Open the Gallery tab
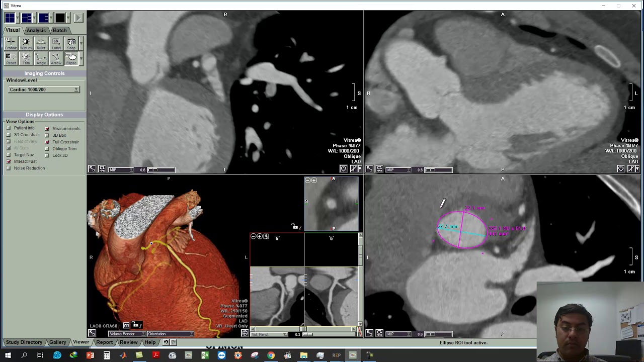The image size is (644, 362). pyautogui.click(x=58, y=342)
